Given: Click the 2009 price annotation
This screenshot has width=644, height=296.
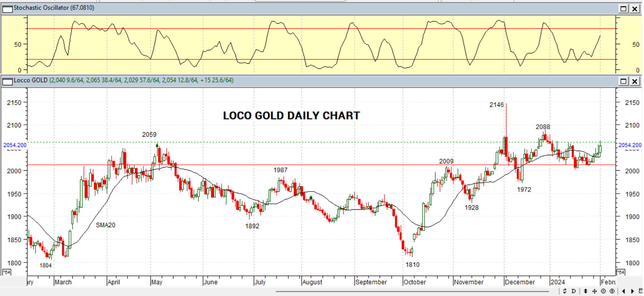Looking at the screenshot, I should pyautogui.click(x=446, y=161).
